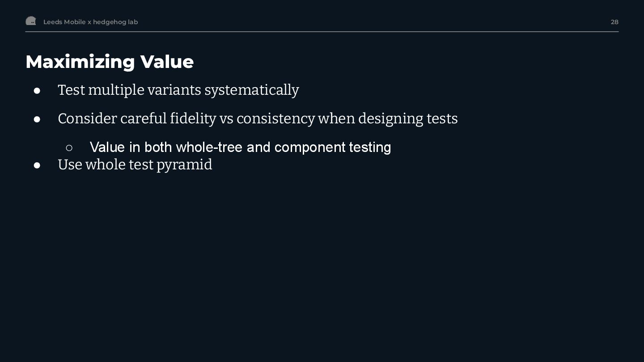The height and width of the screenshot is (362, 644).
Task: Click the bullet dot before "Test multiple variants"
Action: pos(37,91)
